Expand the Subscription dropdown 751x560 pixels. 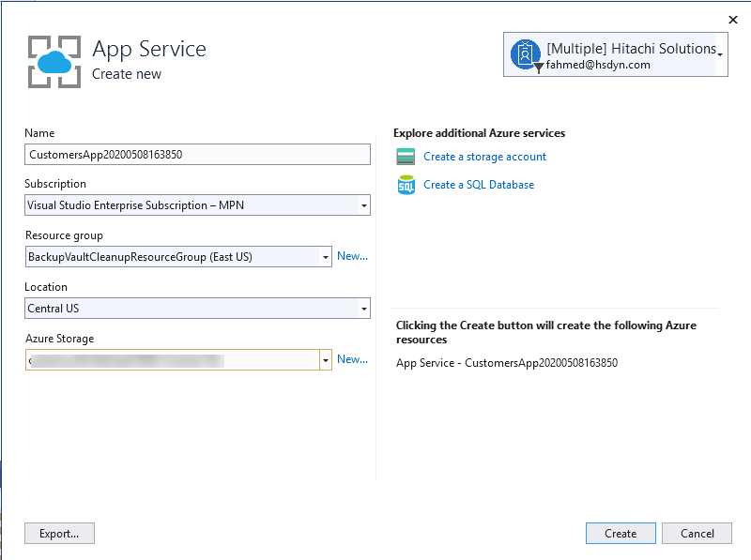point(364,205)
